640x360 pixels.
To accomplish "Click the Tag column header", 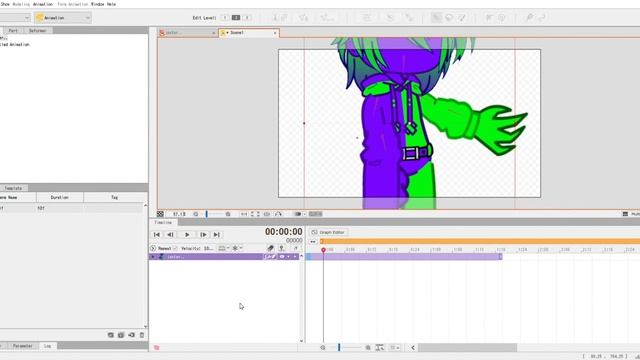I will pos(114,198).
